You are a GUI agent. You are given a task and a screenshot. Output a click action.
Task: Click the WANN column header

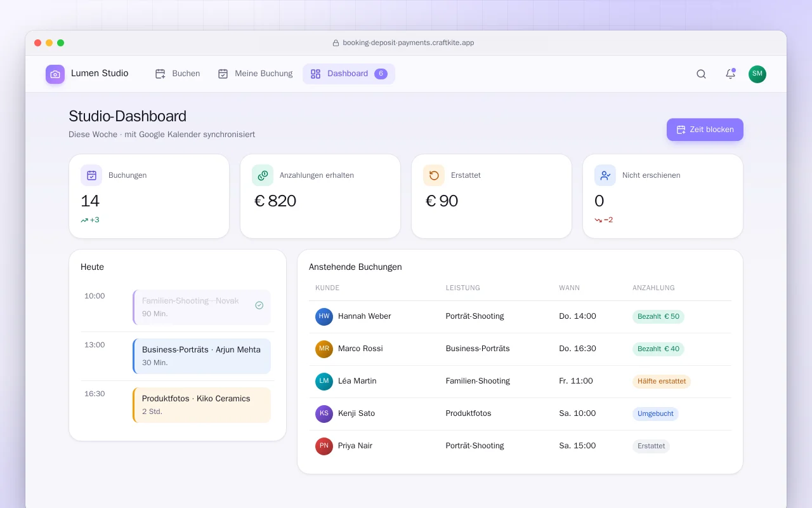click(570, 288)
